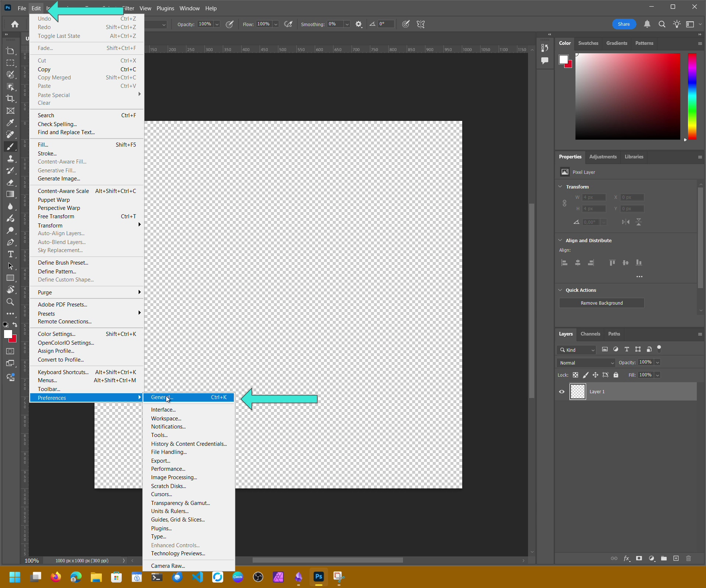Switch to the Channels tab

(590, 334)
